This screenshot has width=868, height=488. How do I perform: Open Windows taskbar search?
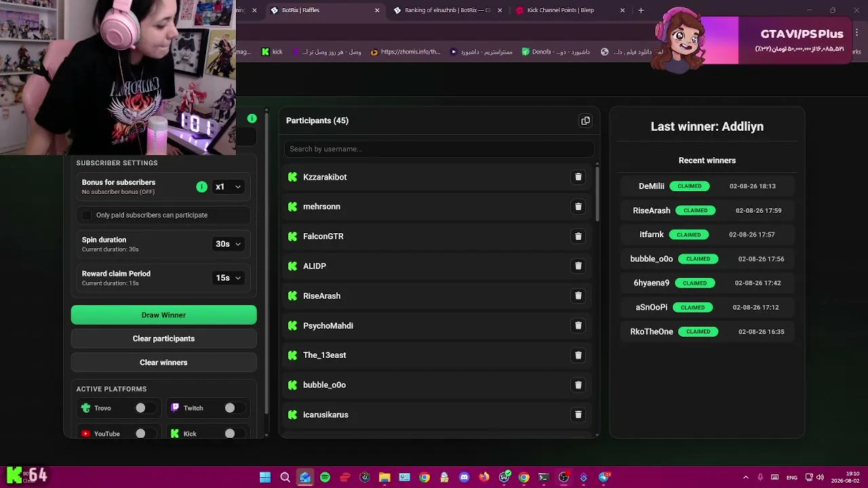tap(285, 477)
